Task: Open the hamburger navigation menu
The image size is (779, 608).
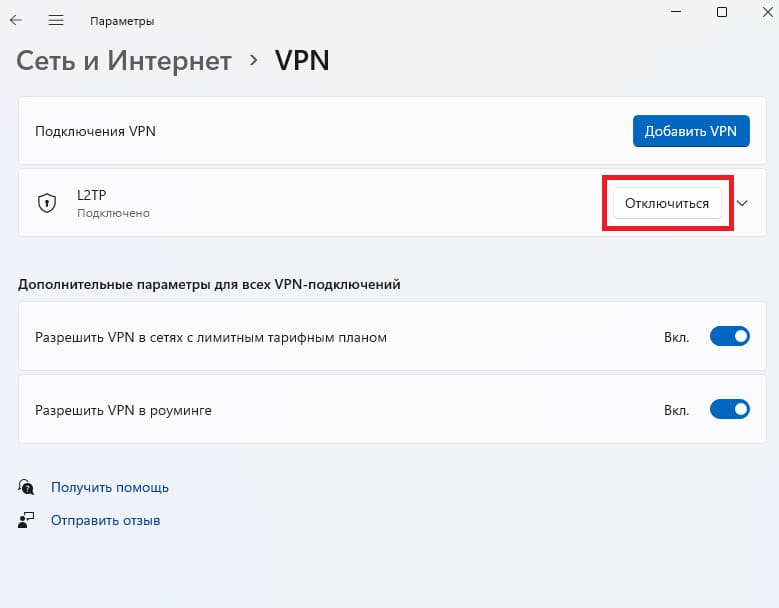Action: click(56, 20)
